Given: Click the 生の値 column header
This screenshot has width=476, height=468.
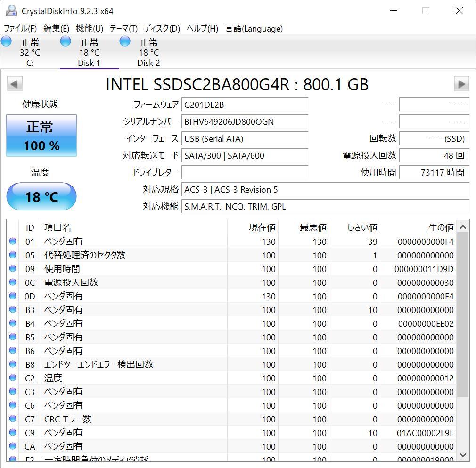Looking at the screenshot, I should pyautogui.click(x=441, y=227).
